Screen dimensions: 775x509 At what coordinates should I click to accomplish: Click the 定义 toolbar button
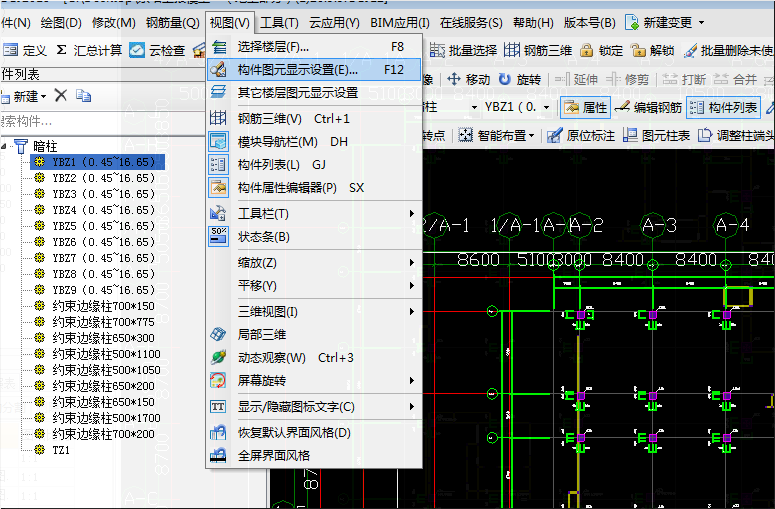coord(25,50)
